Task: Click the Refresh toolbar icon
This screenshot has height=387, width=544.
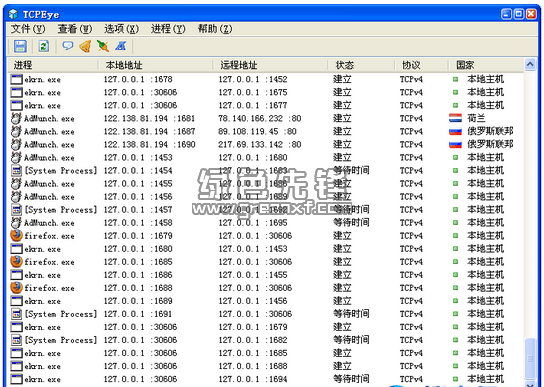Action: click(x=44, y=46)
